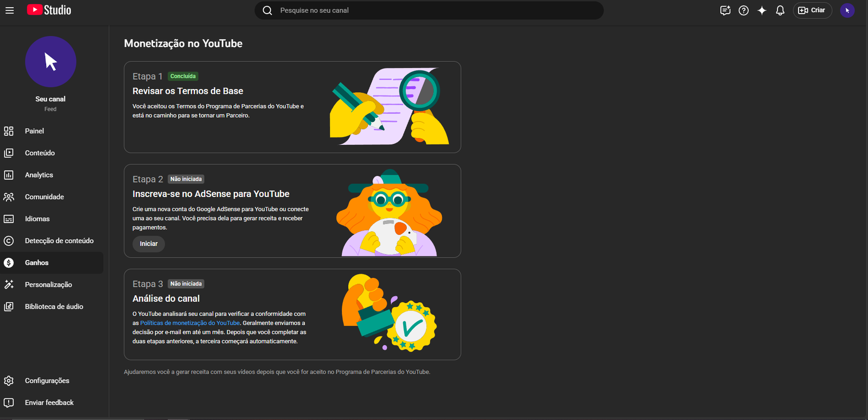This screenshot has height=420, width=868.
Task: Click the Análise do canal title
Action: 166,298
